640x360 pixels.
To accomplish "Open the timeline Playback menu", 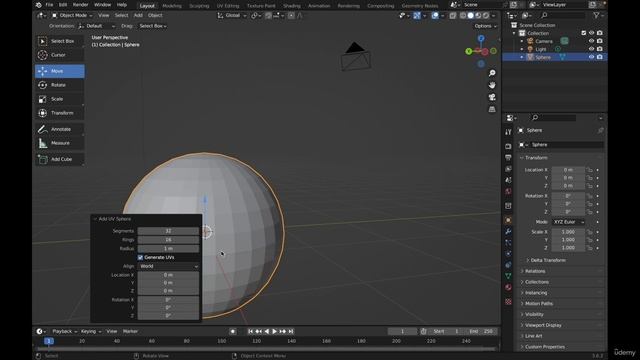I will pos(64,331).
